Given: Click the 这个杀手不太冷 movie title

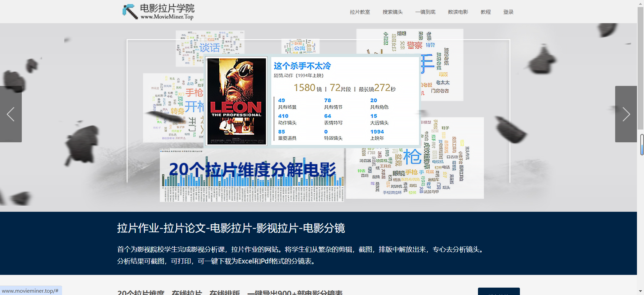Looking at the screenshot, I should click(x=302, y=66).
